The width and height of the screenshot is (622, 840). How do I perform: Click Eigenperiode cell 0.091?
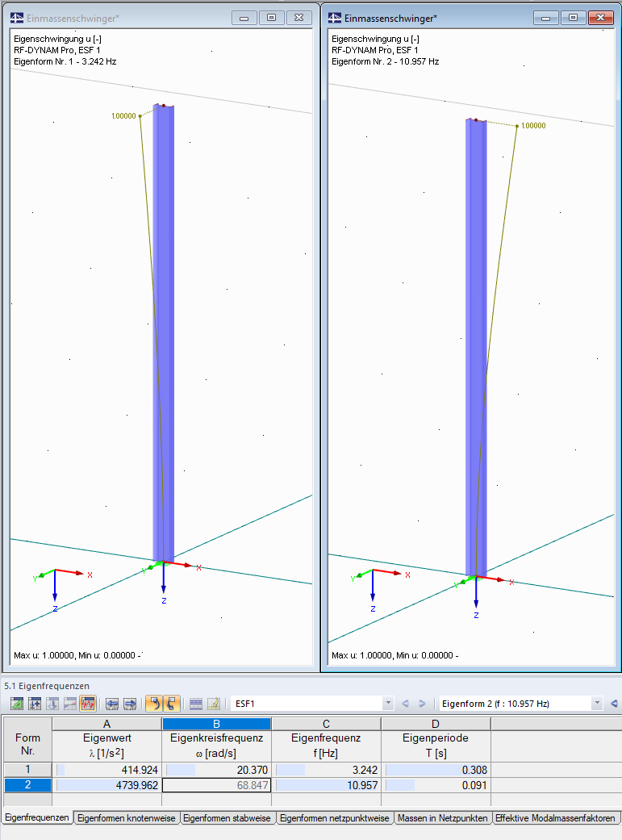pyautogui.click(x=436, y=785)
